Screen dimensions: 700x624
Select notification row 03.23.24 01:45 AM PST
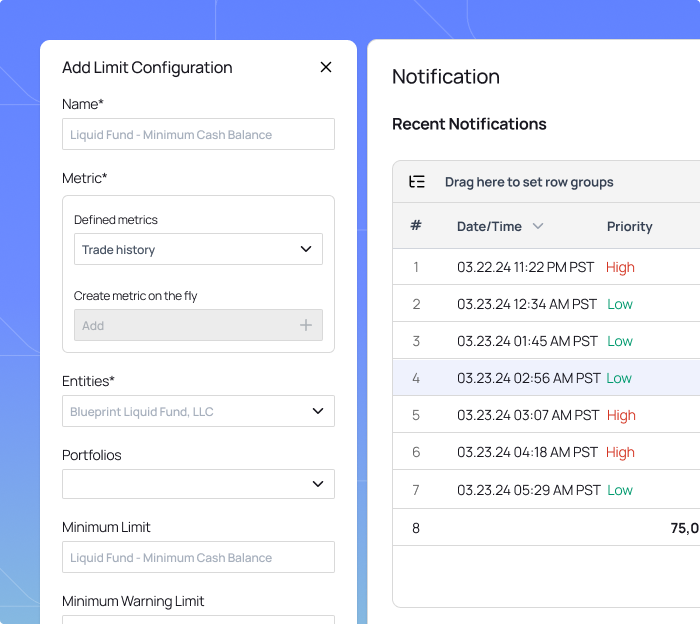tap(546, 341)
